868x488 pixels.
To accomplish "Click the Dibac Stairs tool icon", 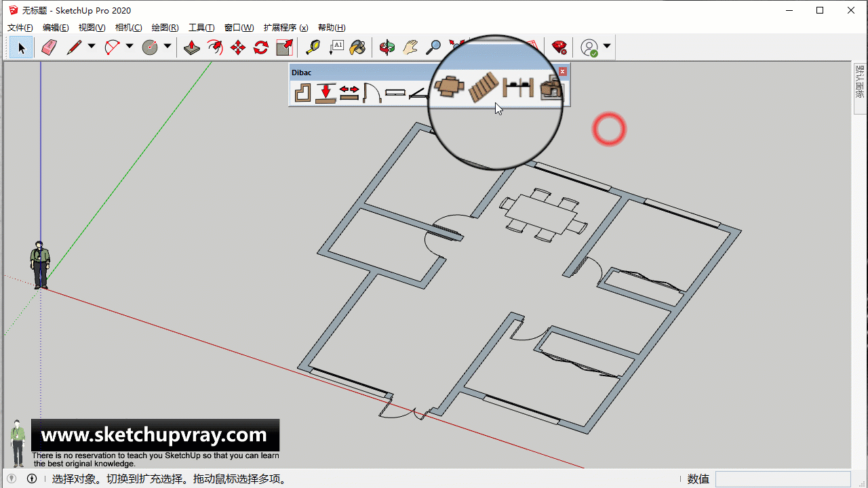I will click(484, 87).
